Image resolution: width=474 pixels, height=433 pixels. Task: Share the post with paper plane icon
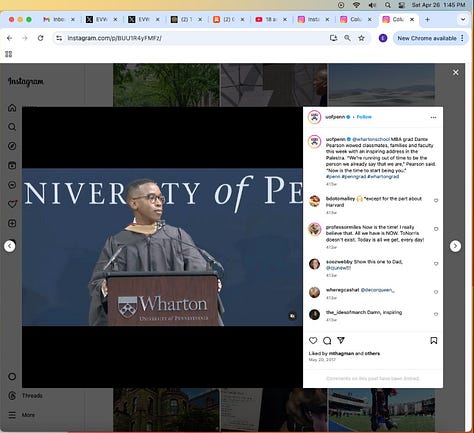click(x=341, y=340)
